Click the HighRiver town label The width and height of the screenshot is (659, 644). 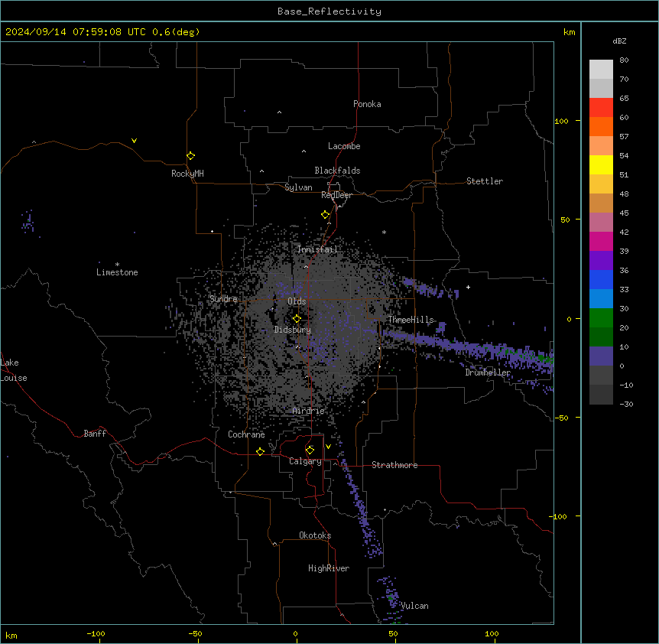tap(329, 568)
